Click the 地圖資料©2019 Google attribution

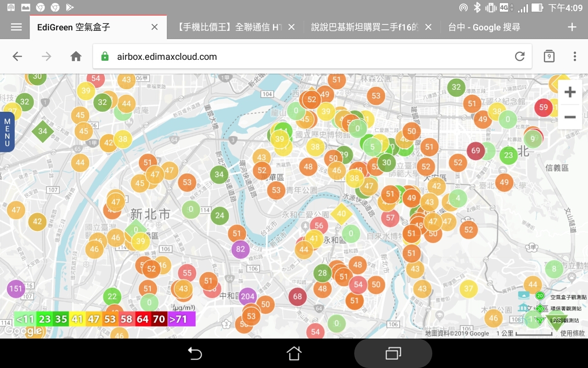457,333
